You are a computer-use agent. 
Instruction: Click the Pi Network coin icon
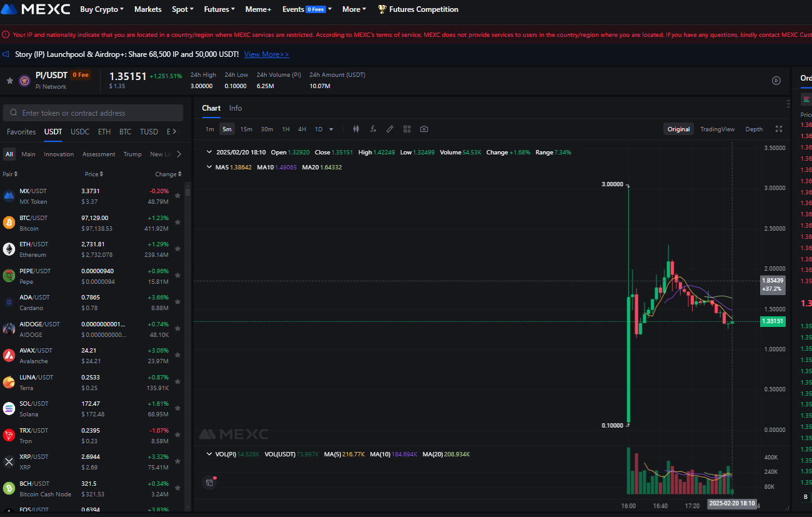(24, 81)
